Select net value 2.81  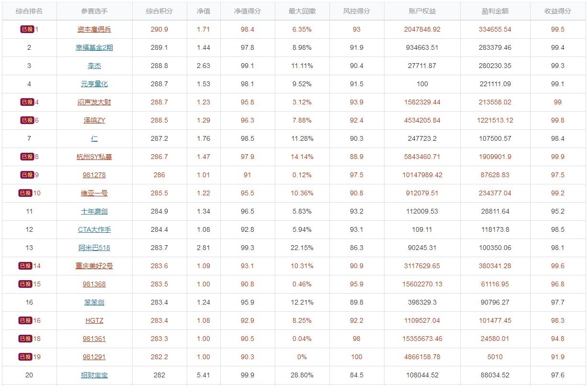coord(204,248)
